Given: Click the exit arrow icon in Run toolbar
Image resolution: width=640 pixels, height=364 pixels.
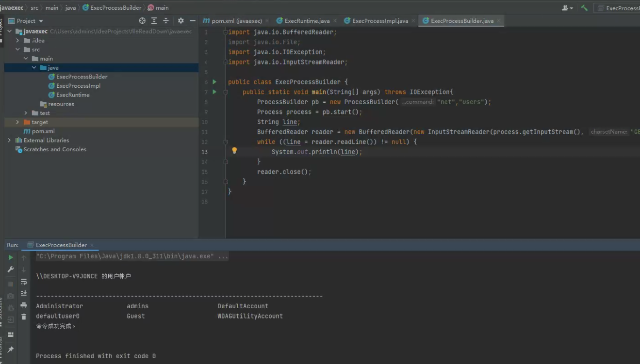Looking at the screenshot, I should pos(11,319).
